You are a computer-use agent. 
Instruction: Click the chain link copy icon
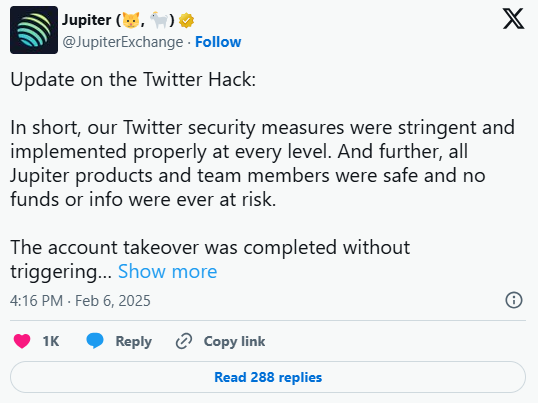[x=184, y=341]
